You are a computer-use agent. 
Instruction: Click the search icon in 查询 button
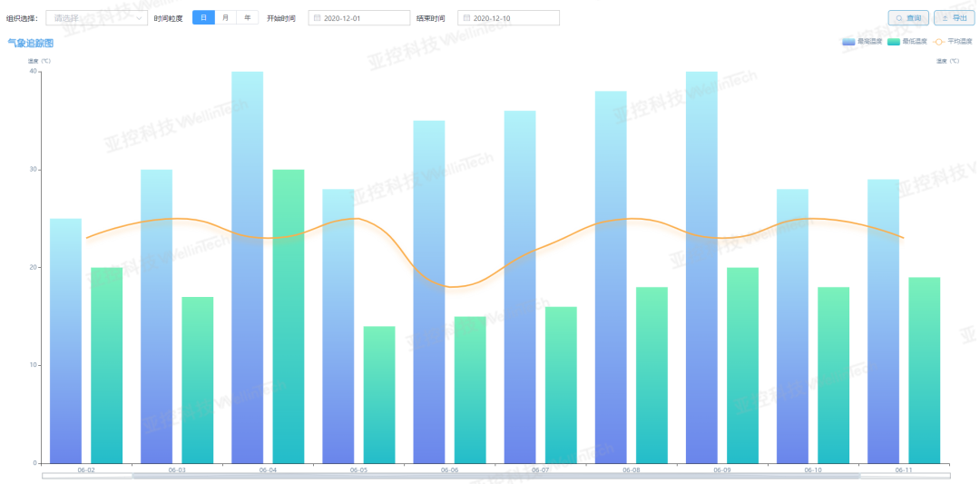[898, 18]
